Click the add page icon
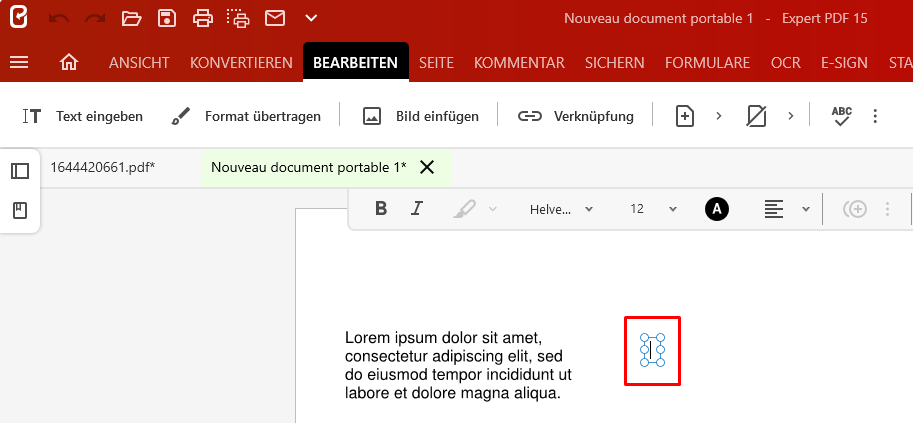Viewport: 913px width, 423px height. pyautogui.click(x=685, y=117)
